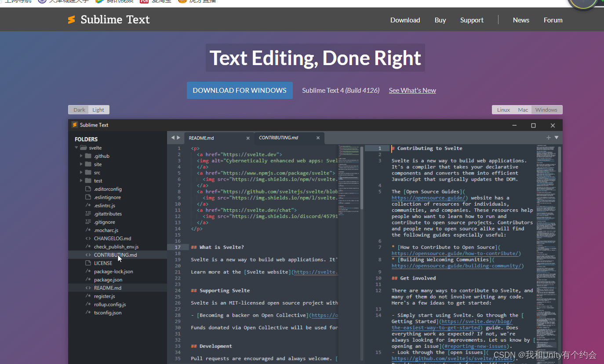Click the test folder icon

tap(88, 181)
